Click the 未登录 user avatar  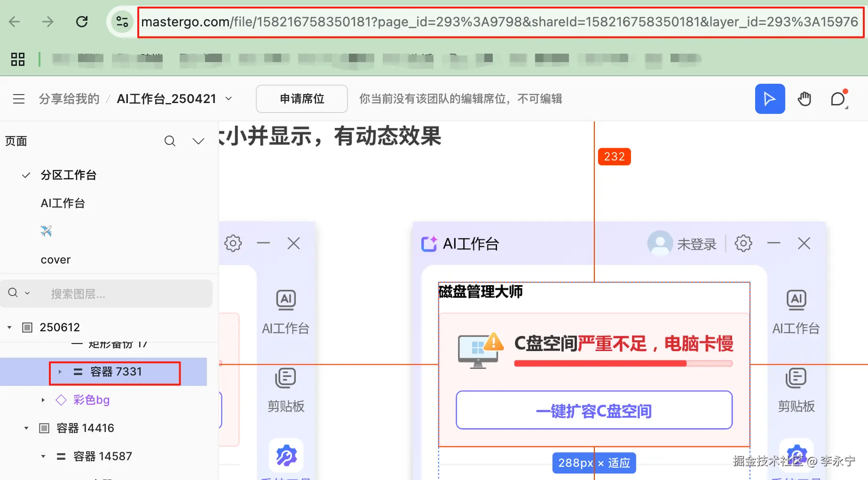click(660, 243)
